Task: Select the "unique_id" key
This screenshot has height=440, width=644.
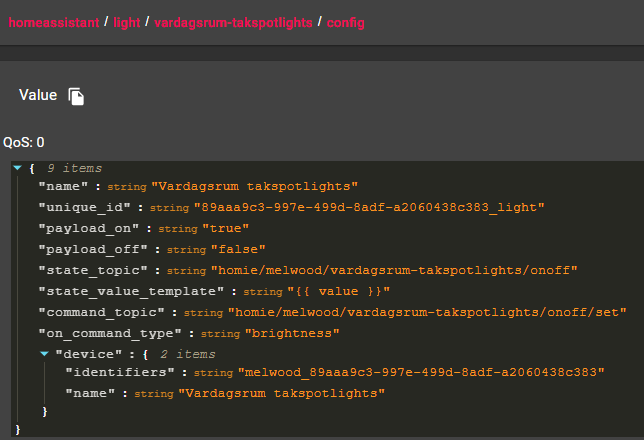Action: coord(84,207)
